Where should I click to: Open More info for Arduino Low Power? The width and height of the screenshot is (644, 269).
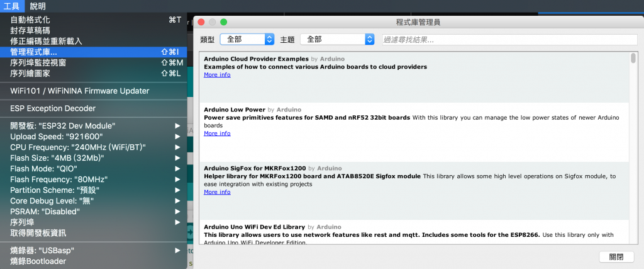pyautogui.click(x=217, y=134)
